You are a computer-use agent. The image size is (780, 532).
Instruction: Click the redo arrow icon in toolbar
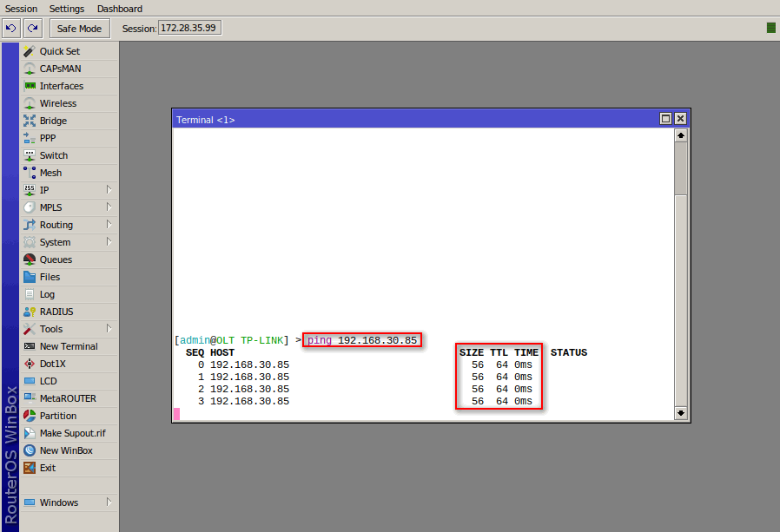tap(33, 29)
